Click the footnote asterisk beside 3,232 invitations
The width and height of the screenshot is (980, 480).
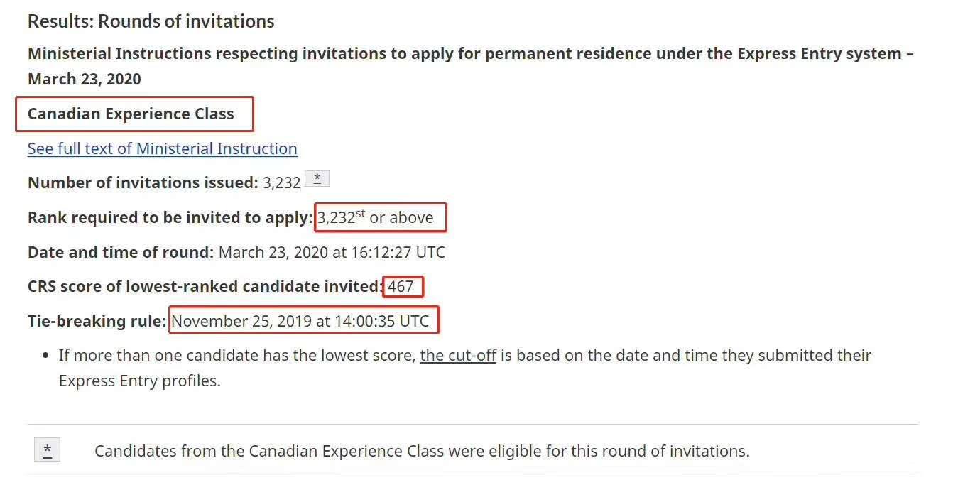317,179
